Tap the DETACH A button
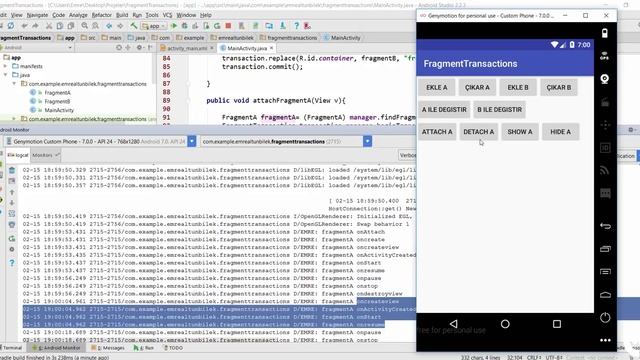 tap(479, 132)
